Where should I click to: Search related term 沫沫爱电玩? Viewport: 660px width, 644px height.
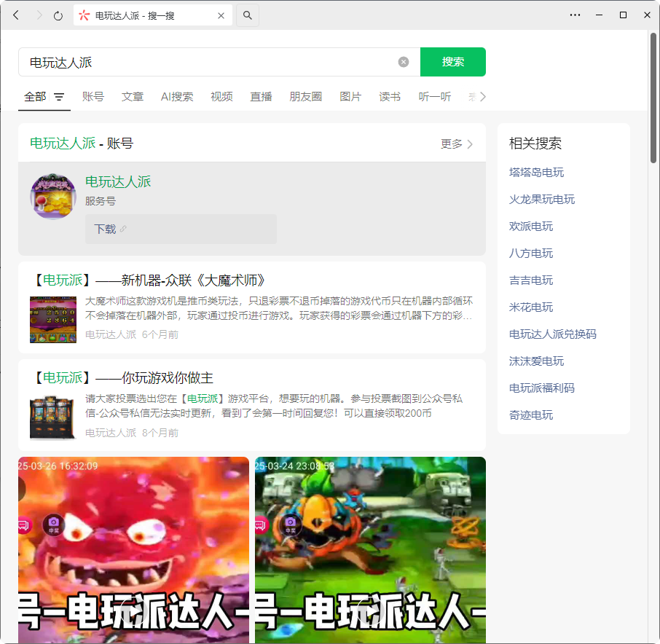click(x=536, y=361)
